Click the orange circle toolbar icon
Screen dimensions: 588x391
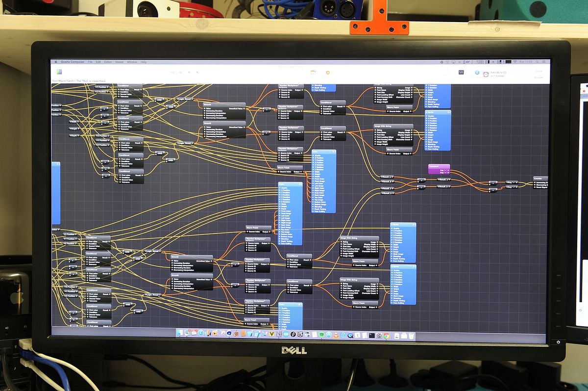(x=328, y=73)
